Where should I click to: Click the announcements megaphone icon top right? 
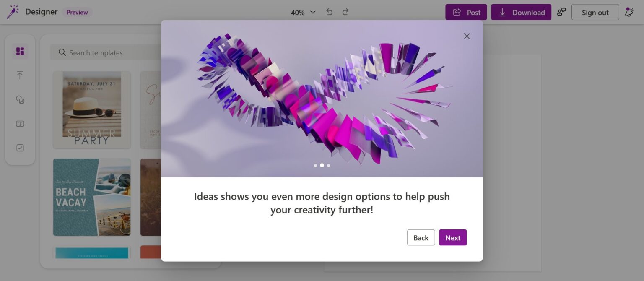click(x=628, y=12)
